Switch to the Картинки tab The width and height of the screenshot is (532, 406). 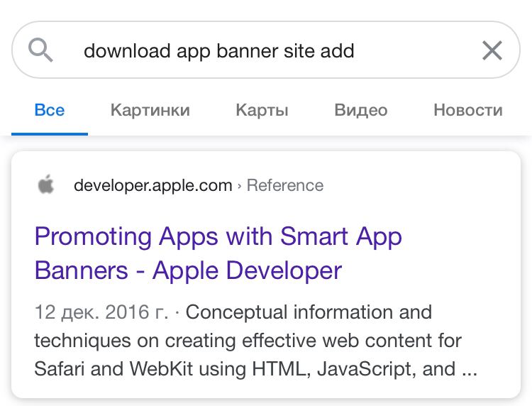(150, 110)
